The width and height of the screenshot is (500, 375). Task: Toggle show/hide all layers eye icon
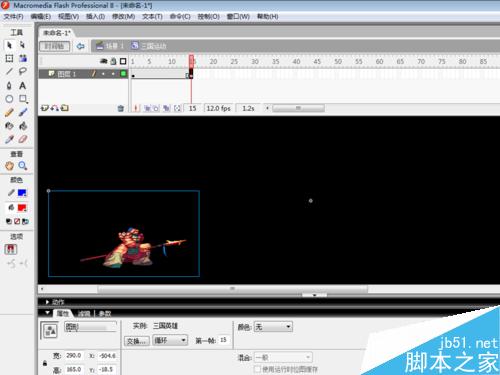pyautogui.click(x=104, y=61)
